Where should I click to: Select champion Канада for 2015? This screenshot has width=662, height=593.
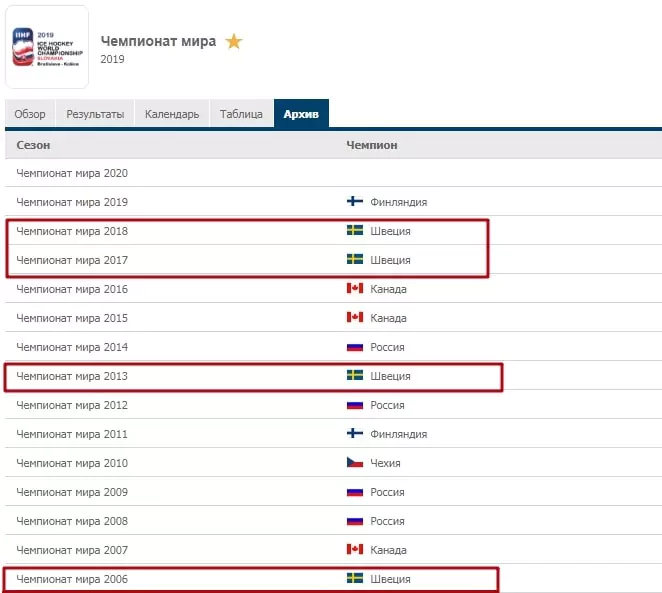tap(388, 318)
